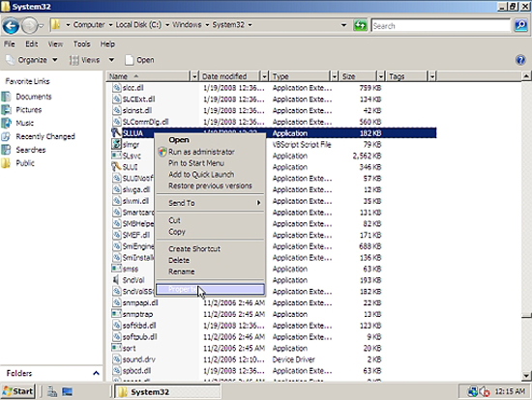532x400 pixels.
Task: Choose Create Shortcut in context menu
Action: (210, 249)
